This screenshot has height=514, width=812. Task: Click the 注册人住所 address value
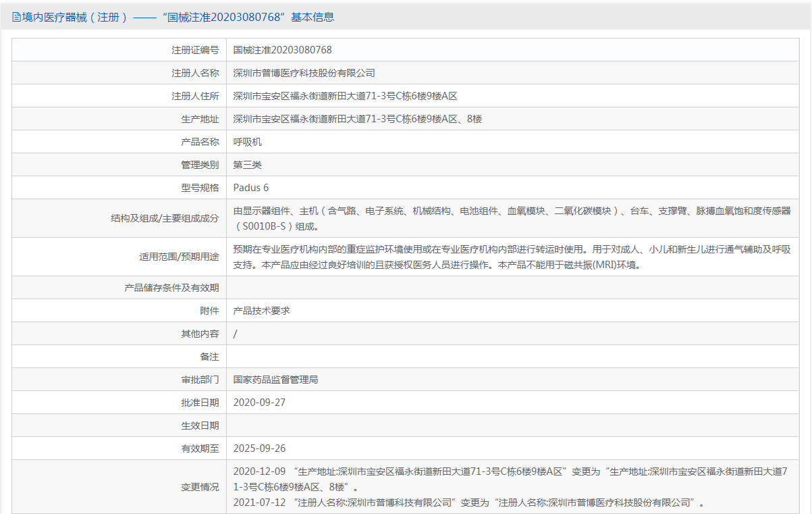345,96
